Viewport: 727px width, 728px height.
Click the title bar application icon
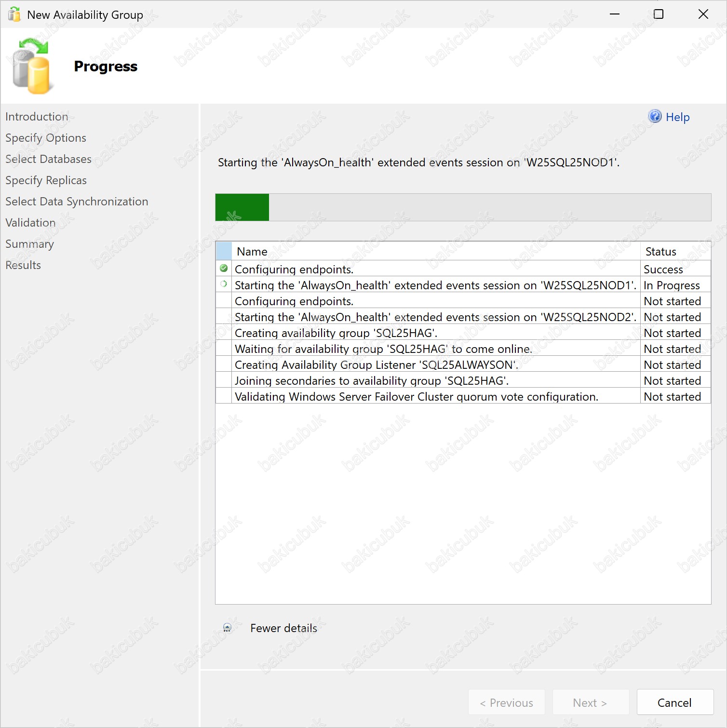[x=14, y=14]
